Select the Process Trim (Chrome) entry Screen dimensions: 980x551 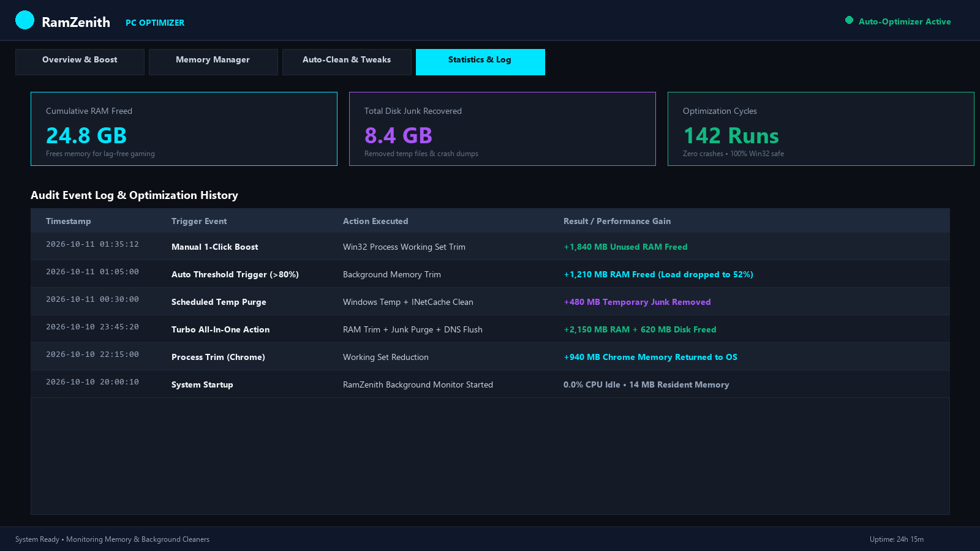pyautogui.click(x=490, y=357)
